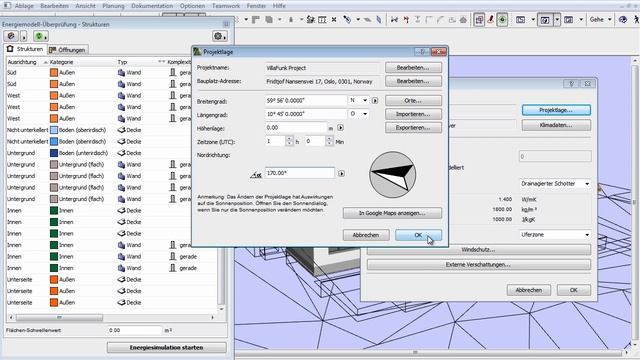Select the Strukturen tab
Image resolution: width=640 pixels, height=360 pixels.
25,49
